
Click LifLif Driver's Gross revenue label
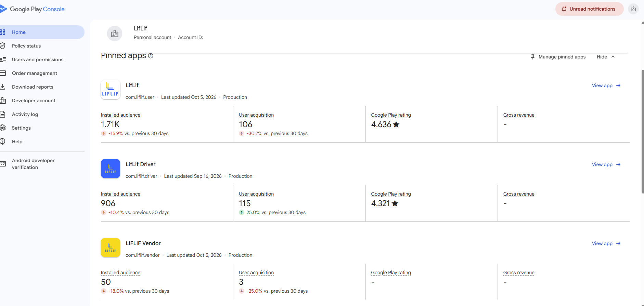519,194
